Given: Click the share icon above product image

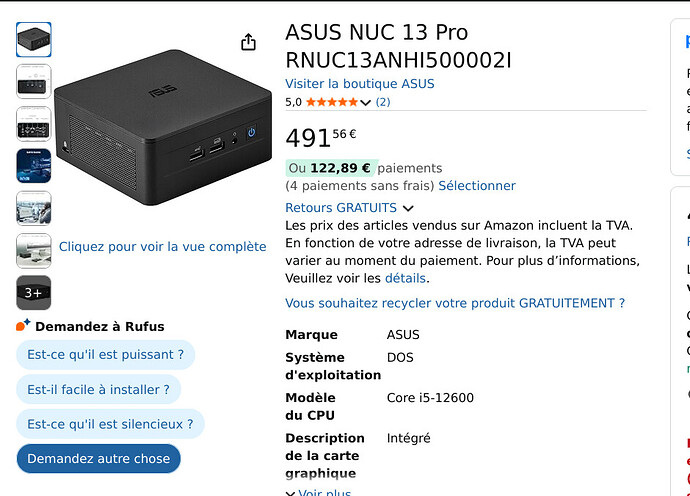Looking at the screenshot, I should point(248,42).
